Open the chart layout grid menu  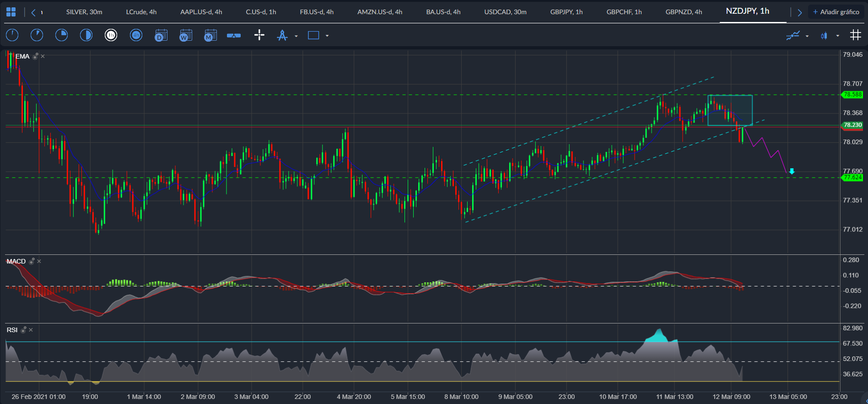tap(11, 12)
